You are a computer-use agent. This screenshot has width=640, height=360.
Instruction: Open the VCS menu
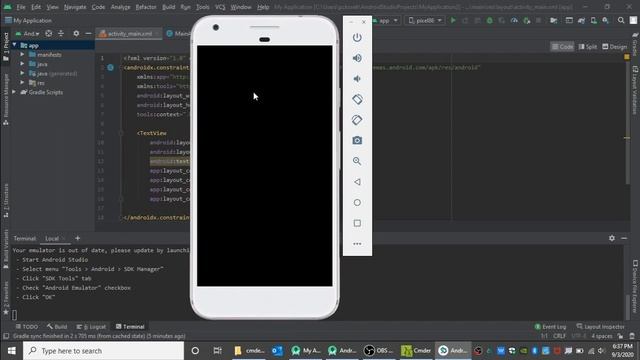coord(220,7)
